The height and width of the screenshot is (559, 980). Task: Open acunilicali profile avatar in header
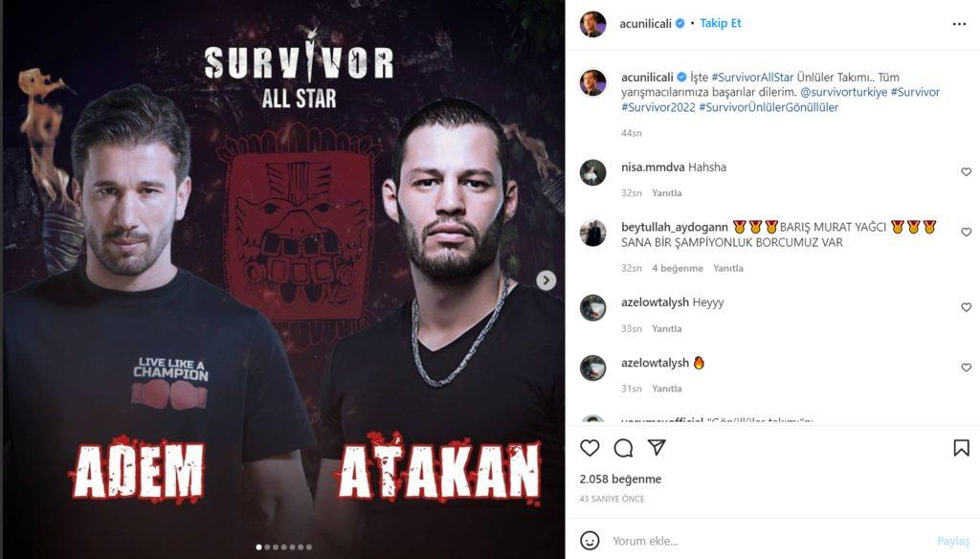point(593,24)
